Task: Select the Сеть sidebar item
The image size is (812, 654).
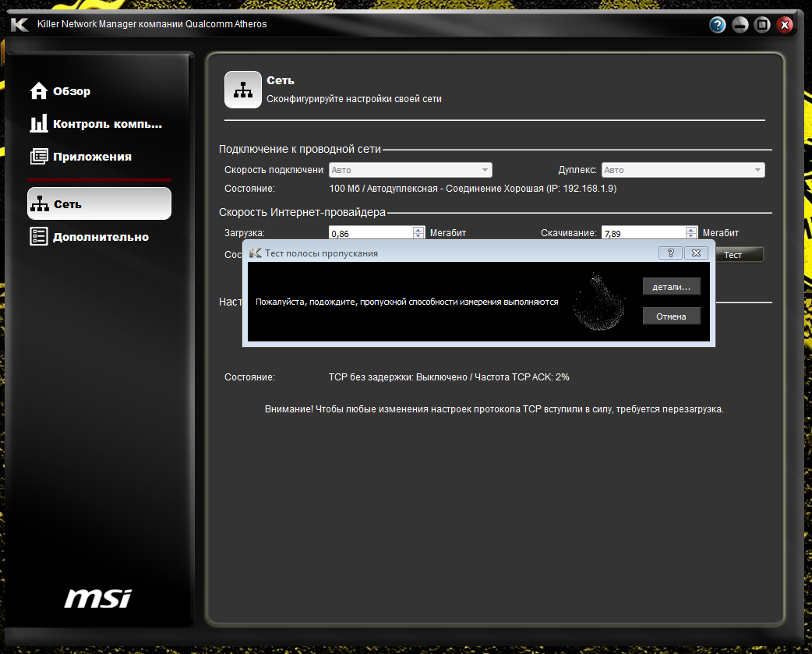Action: (99, 203)
